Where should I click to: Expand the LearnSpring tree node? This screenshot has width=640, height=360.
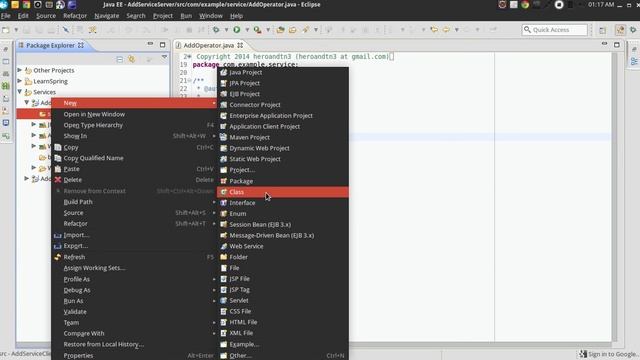point(20,81)
